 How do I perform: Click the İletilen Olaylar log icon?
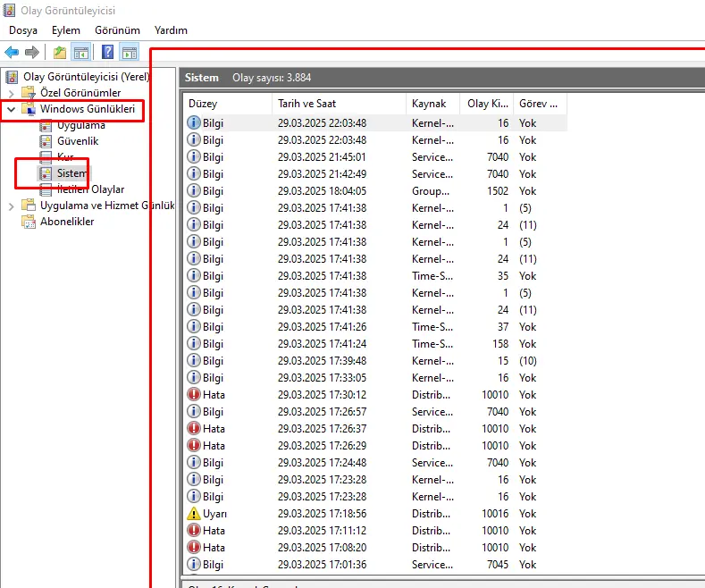point(46,189)
